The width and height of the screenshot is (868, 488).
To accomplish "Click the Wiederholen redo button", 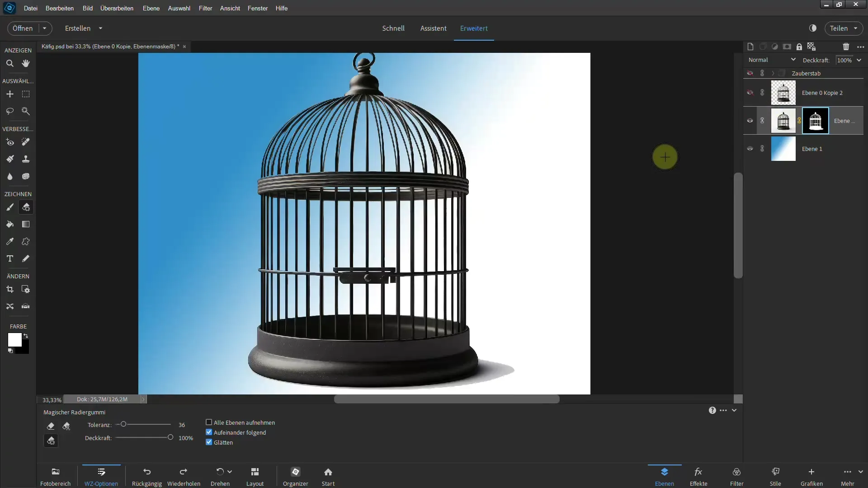I will (184, 477).
